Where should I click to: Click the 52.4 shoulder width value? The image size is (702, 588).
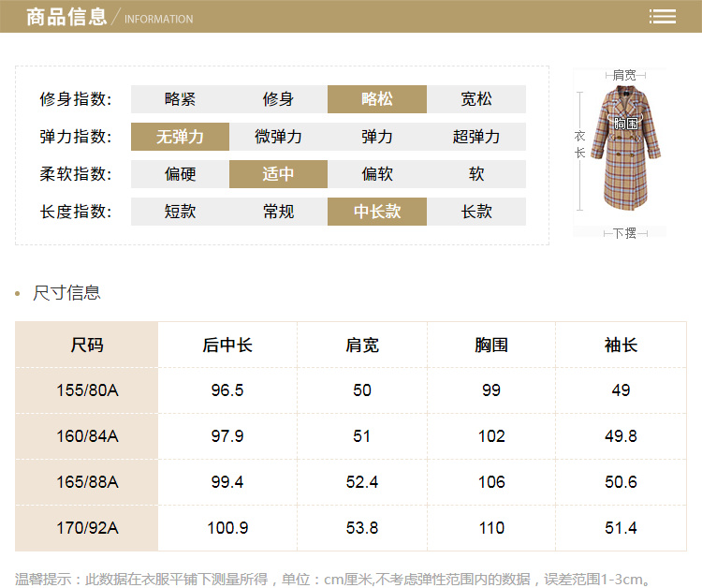[362, 482]
